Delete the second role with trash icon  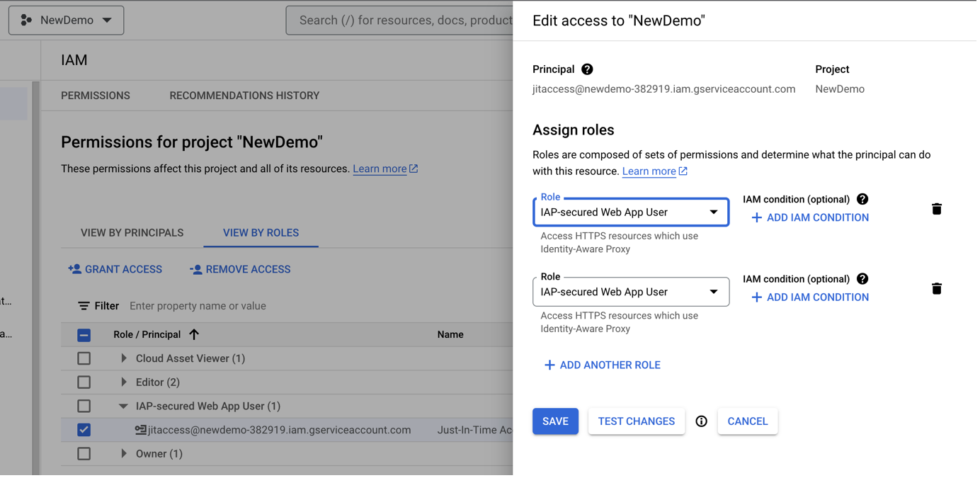936,289
